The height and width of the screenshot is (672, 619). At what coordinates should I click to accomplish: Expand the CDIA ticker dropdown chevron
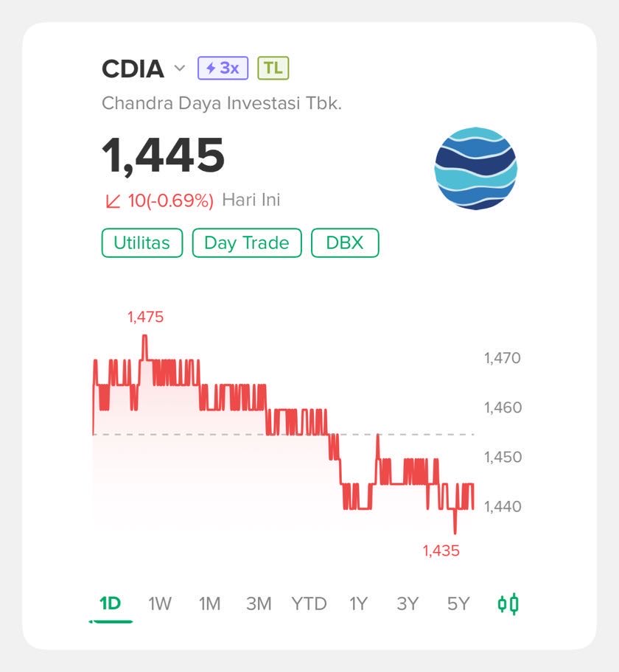[180, 68]
